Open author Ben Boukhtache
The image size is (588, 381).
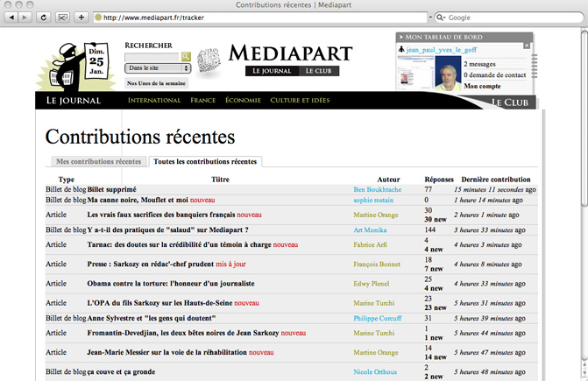378,189
